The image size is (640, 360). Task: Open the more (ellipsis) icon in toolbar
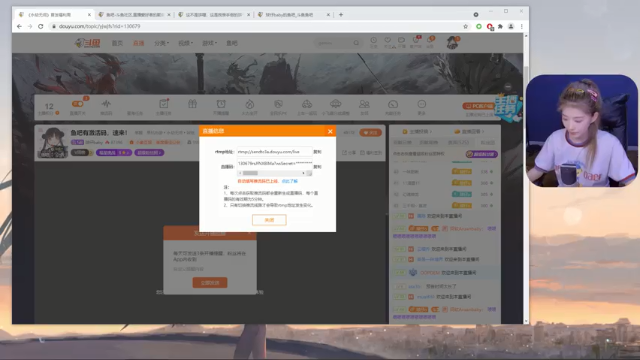pos(422,104)
